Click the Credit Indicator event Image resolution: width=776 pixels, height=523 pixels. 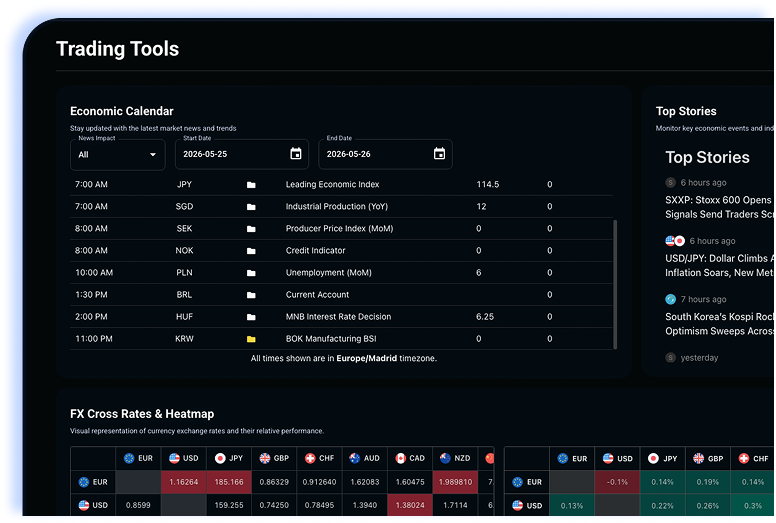316,251
